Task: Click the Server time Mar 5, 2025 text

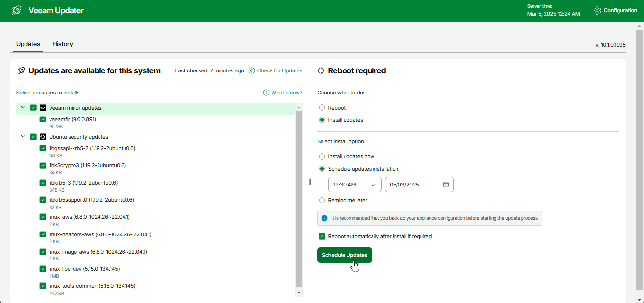Action: [x=553, y=14]
